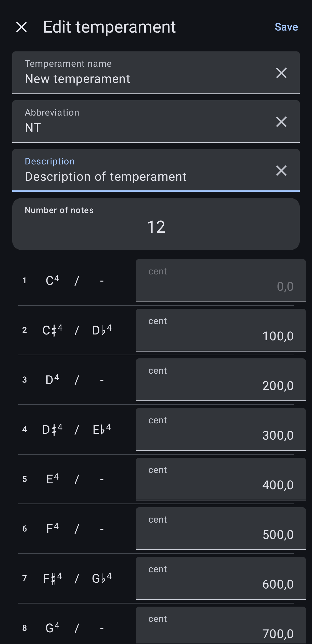Edit the Temperament name input

click(x=143, y=78)
